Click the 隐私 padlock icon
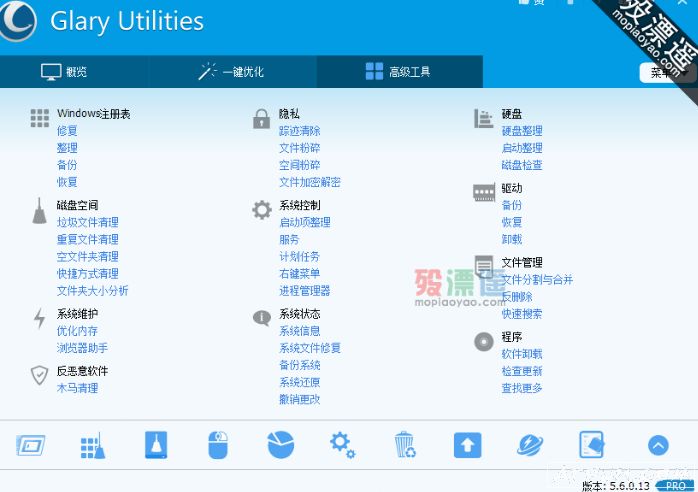 (x=261, y=119)
